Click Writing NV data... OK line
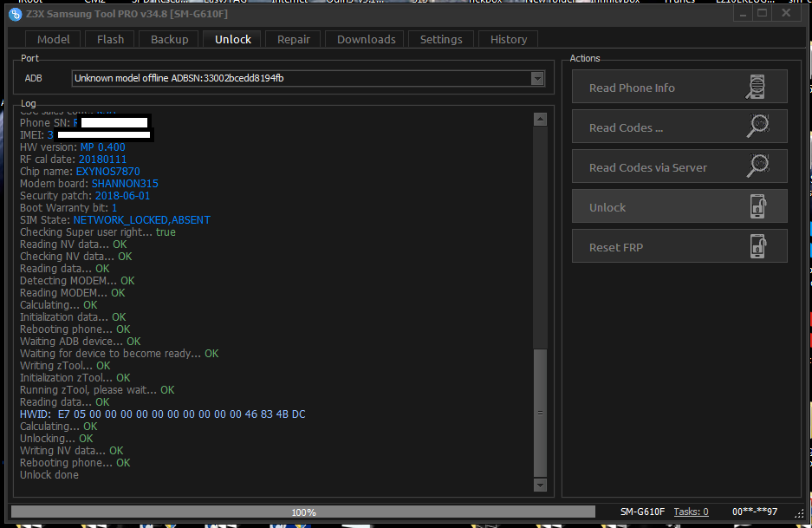The width and height of the screenshot is (812, 528). pos(71,451)
